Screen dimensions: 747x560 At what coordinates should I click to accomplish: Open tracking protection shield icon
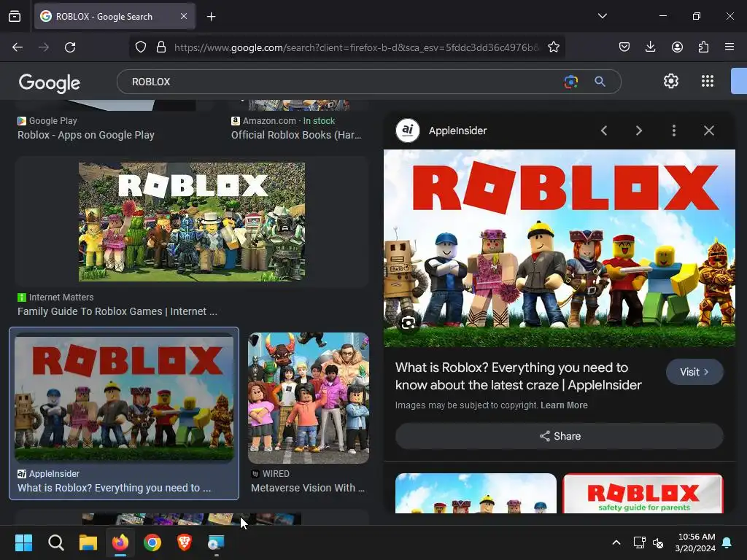tap(141, 47)
